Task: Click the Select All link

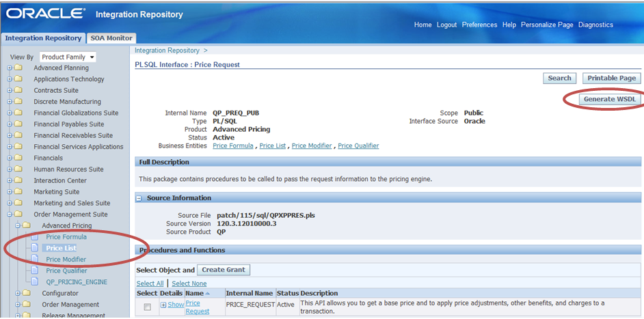Action: [150, 283]
